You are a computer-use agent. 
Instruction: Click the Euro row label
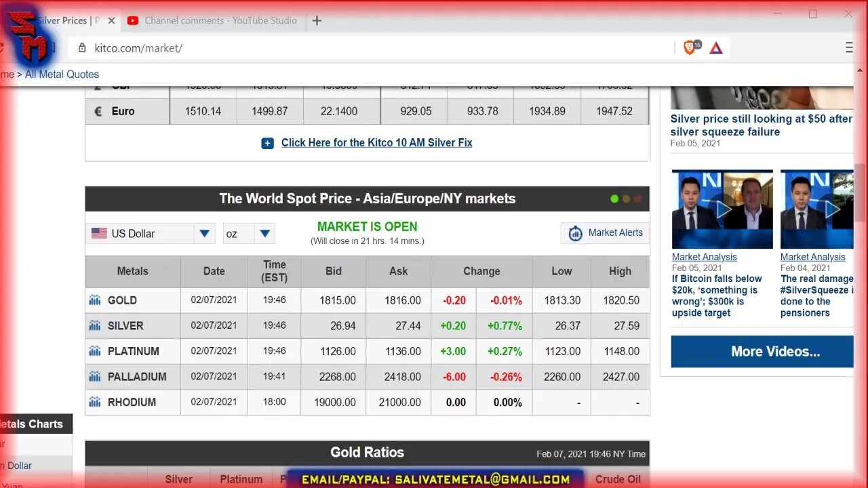[123, 111]
